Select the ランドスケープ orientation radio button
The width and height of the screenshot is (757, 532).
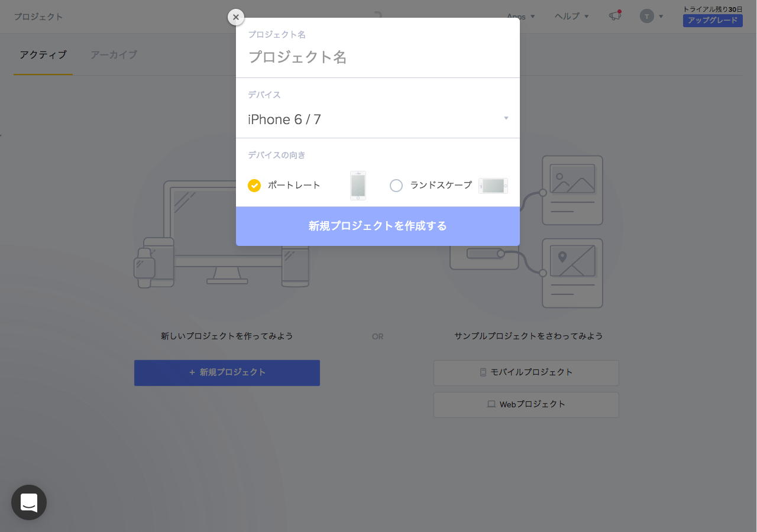pos(396,185)
